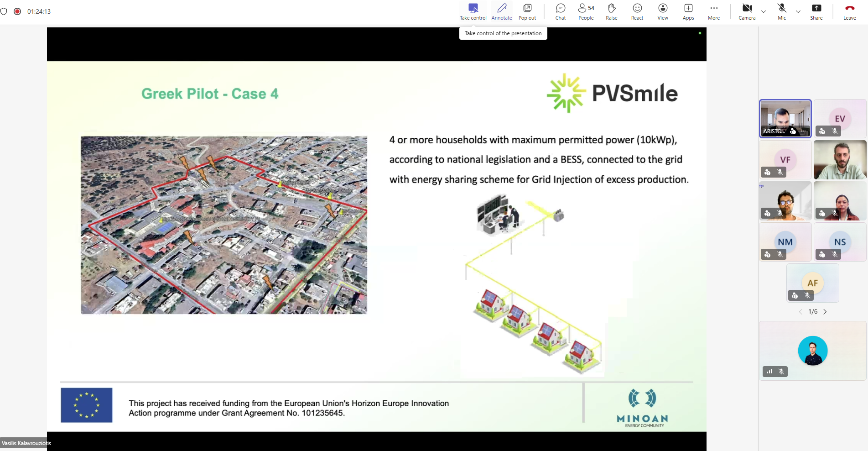Screen dimensions: 868x451
Task: Go to next participant page
Action: click(x=825, y=312)
